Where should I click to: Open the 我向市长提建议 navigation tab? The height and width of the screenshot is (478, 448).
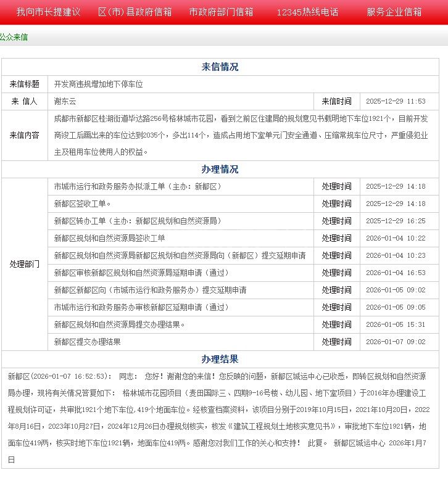click(48, 12)
